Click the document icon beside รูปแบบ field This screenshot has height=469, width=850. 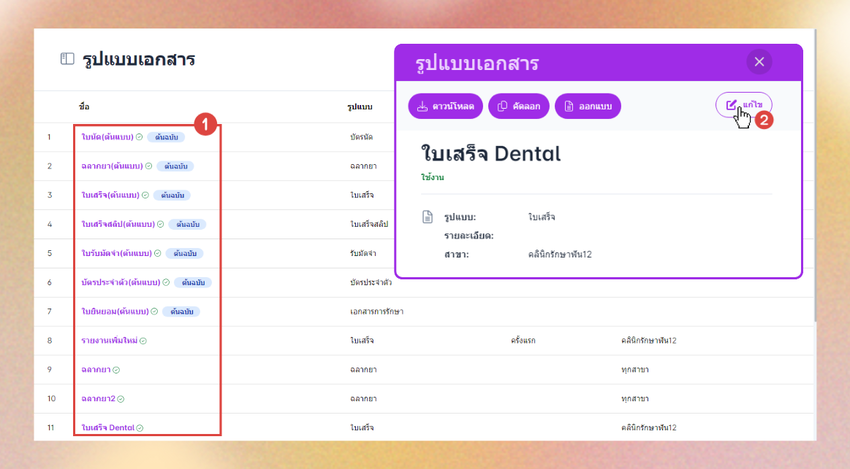pos(428,217)
